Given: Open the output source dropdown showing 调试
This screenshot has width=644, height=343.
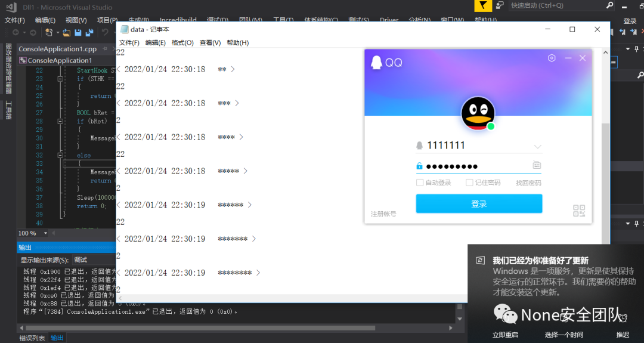Looking at the screenshot, I should 94,259.
